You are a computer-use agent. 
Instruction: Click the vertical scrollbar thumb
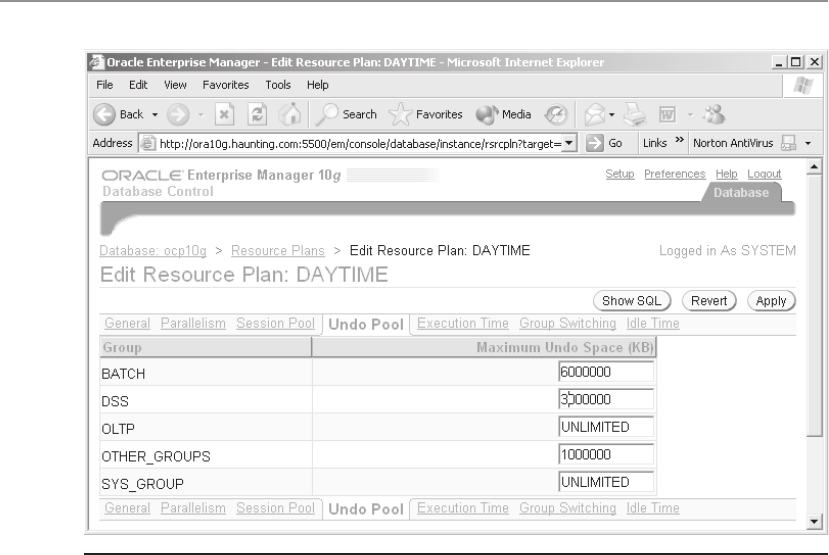814,306
